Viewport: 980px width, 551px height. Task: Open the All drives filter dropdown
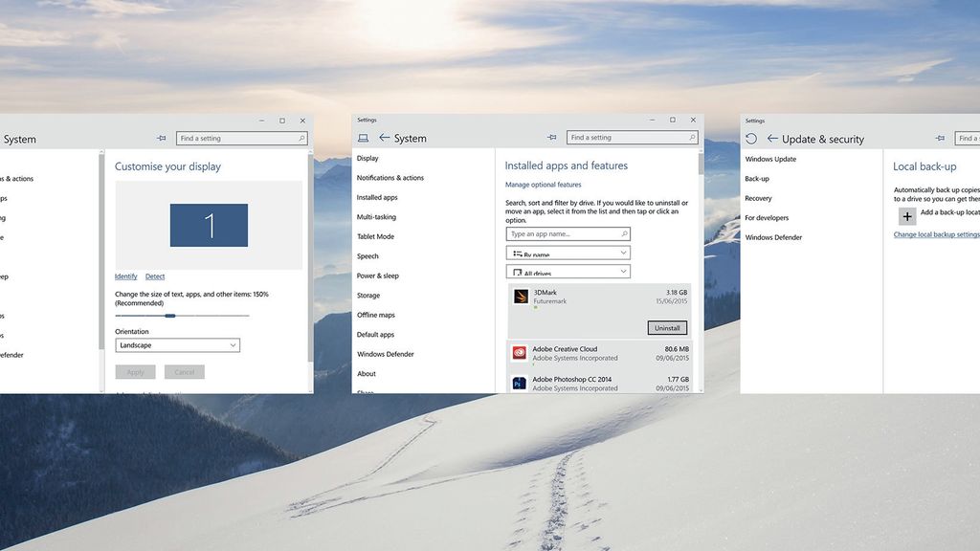coord(621,271)
